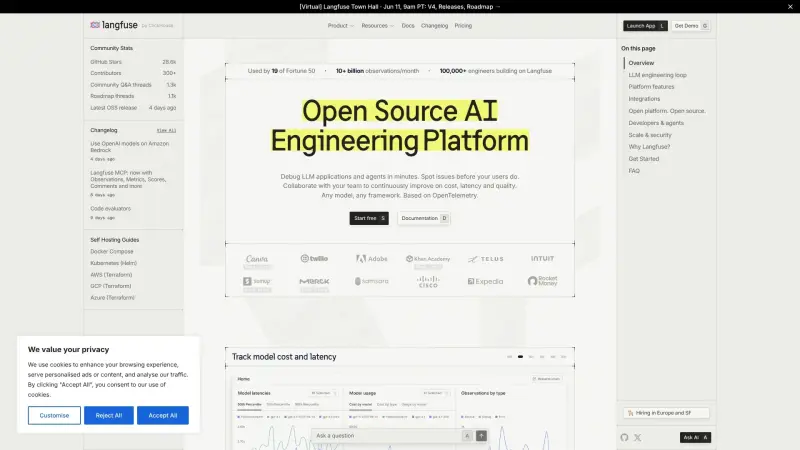Jump to LLM engineering loop section
This screenshot has width=800, height=450.
[x=657, y=75]
